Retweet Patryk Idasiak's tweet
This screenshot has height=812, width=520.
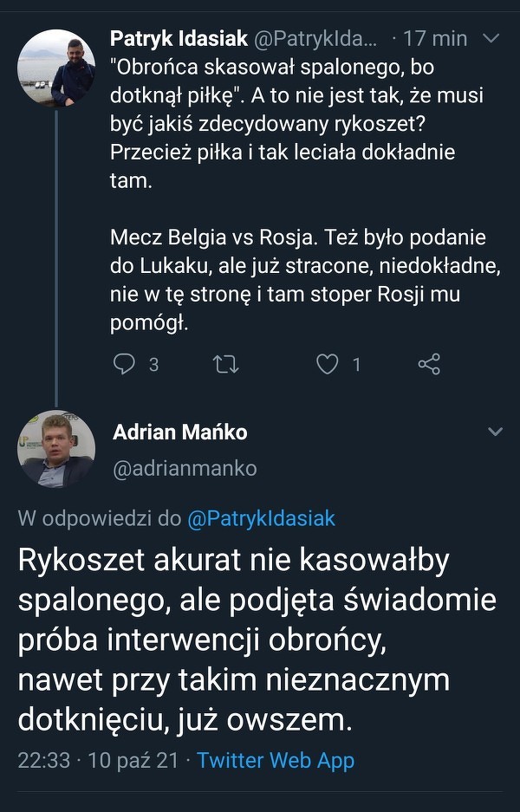tap(225, 364)
